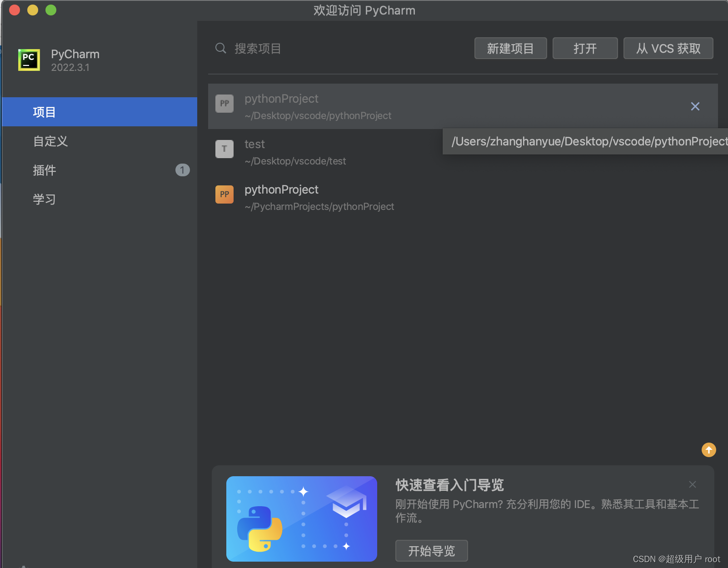Open the 自定义 section
Image resolution: width=728 pixels, height=568 pixels.
pos(100,141)
